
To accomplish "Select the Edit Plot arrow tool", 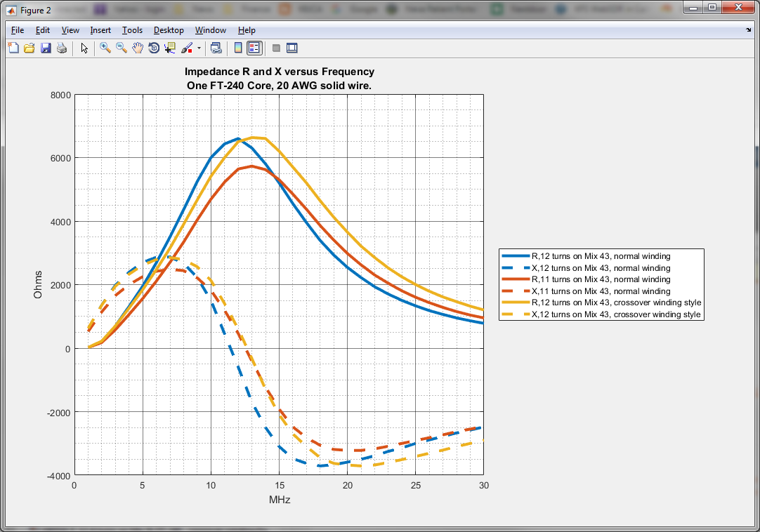I will (84, 48).
